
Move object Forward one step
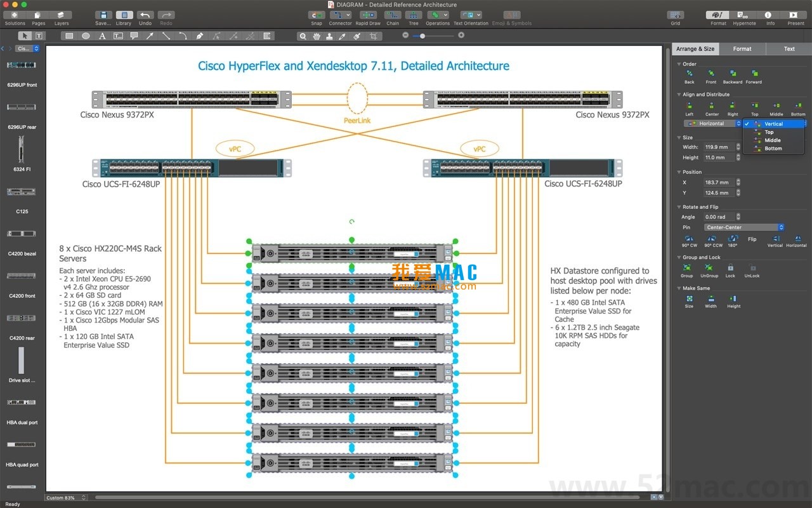pos(754,77)
